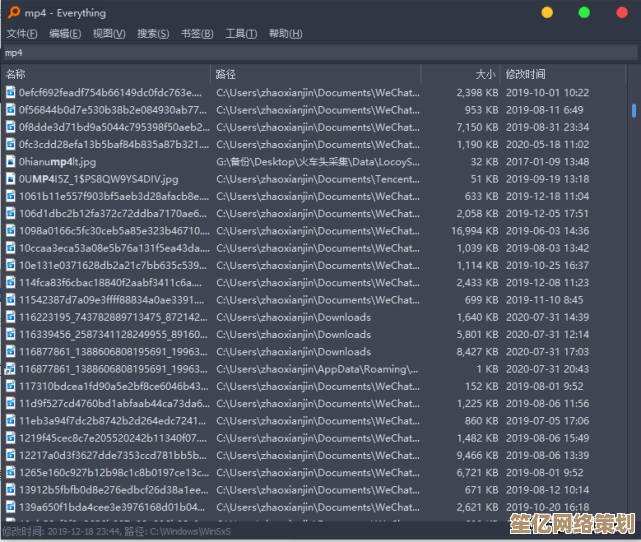Screen dimensions: 641x542
Task: Click the 9,466 KB size cell
Action: (477, 455)
